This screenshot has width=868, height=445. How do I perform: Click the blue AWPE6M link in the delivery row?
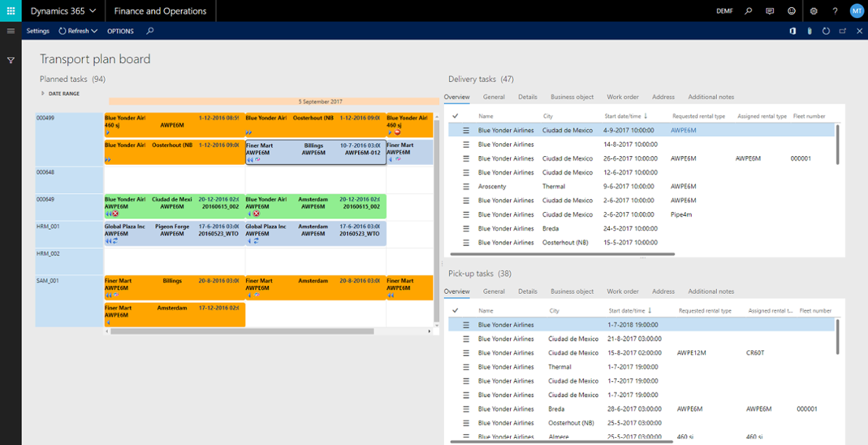[683, 130]
